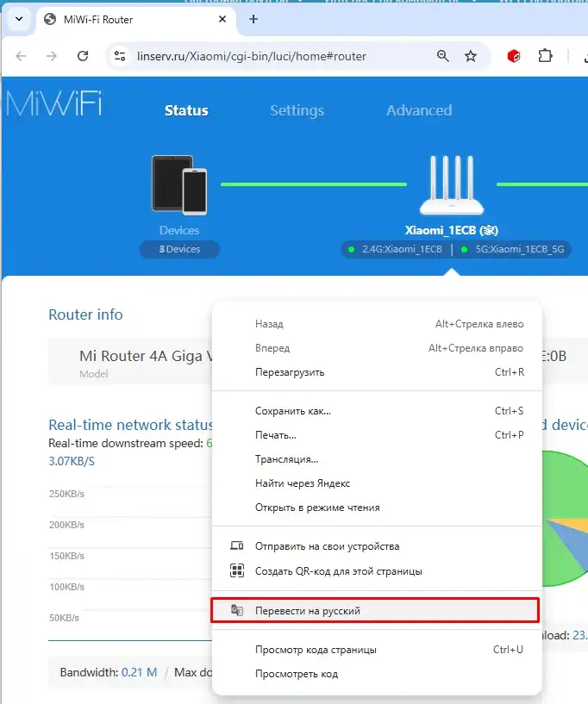Choose Печать… in the context menu
588x704 pixels.
coord(377,435)
